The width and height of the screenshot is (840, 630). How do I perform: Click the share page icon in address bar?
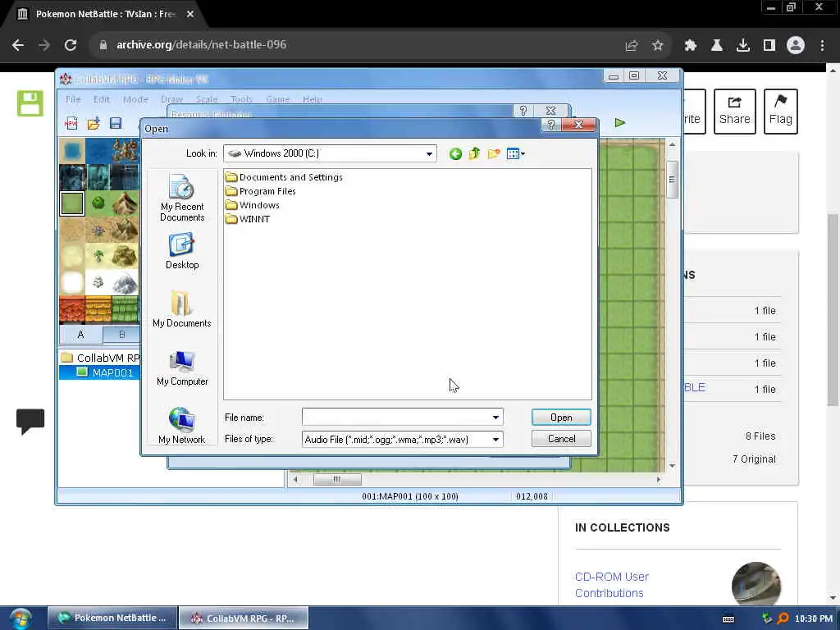[632, 46]
